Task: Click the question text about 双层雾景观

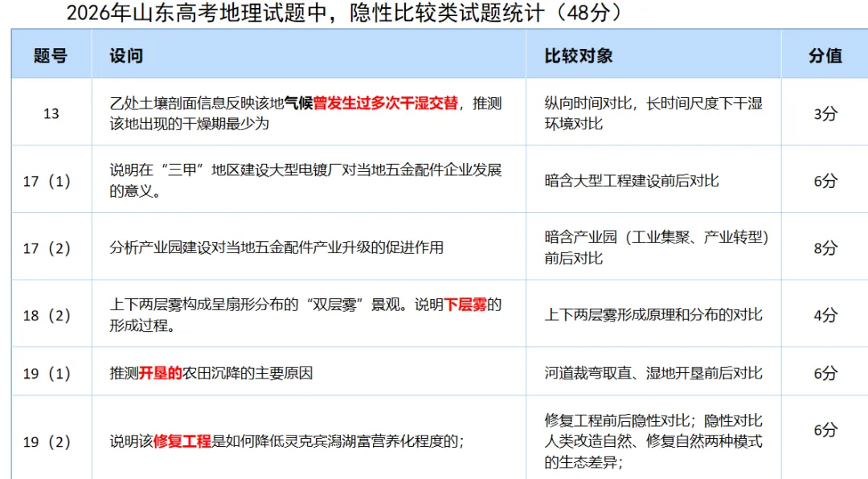Action: point(305,314)
